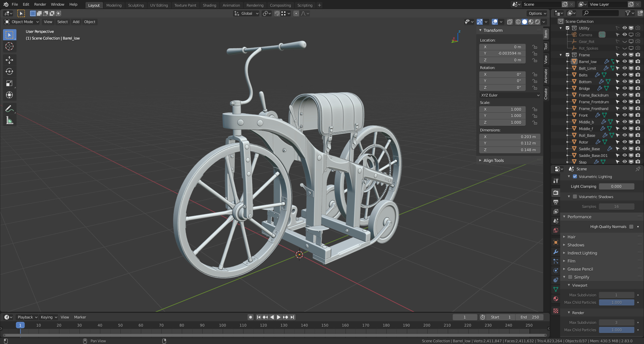Image resolution: width=644 pixels, height=344 pixels.
Task: Switch to the Sculpting workspace tab
Action: coord(136,5)
